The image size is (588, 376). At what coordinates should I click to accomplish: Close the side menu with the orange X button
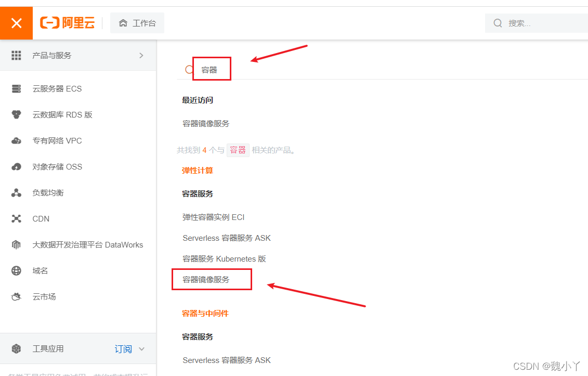pyautogui.click(x=16, y=23)
